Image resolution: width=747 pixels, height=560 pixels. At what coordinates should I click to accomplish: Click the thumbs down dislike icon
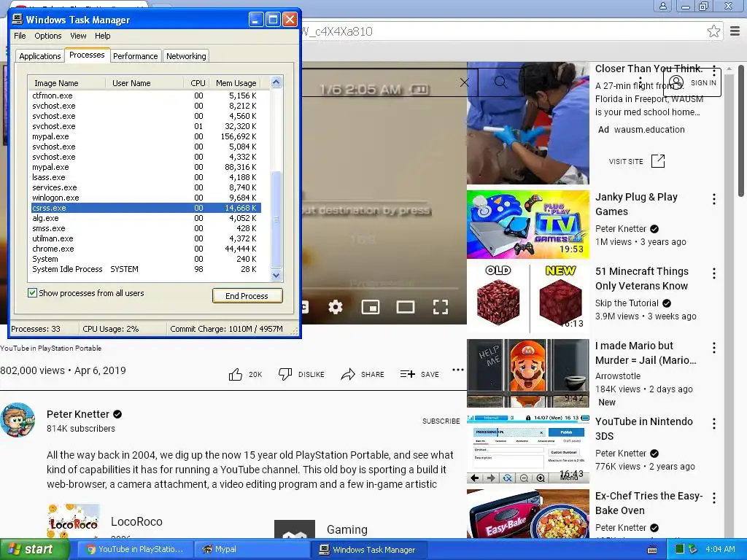coord(285,374)
